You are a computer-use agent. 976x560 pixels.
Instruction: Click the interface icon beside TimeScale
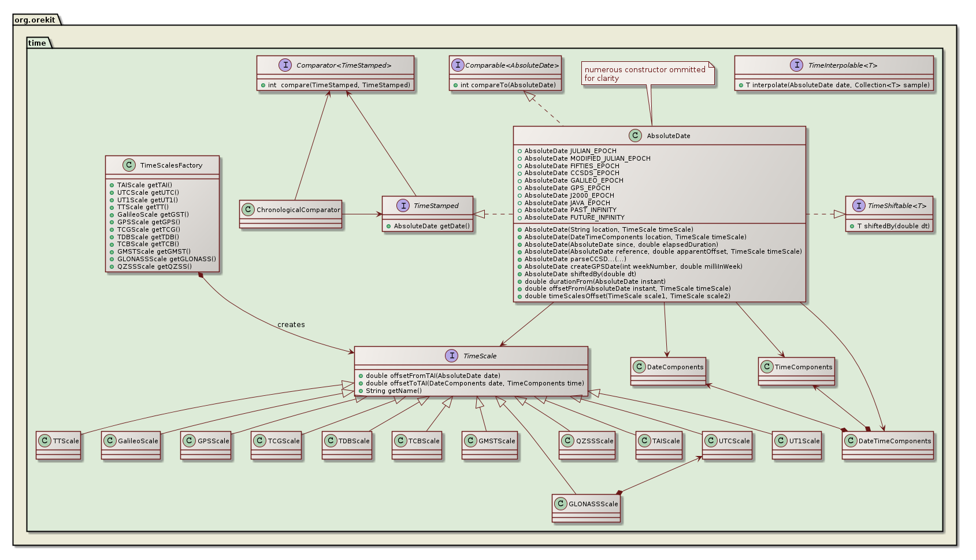[x=452, y=356]
